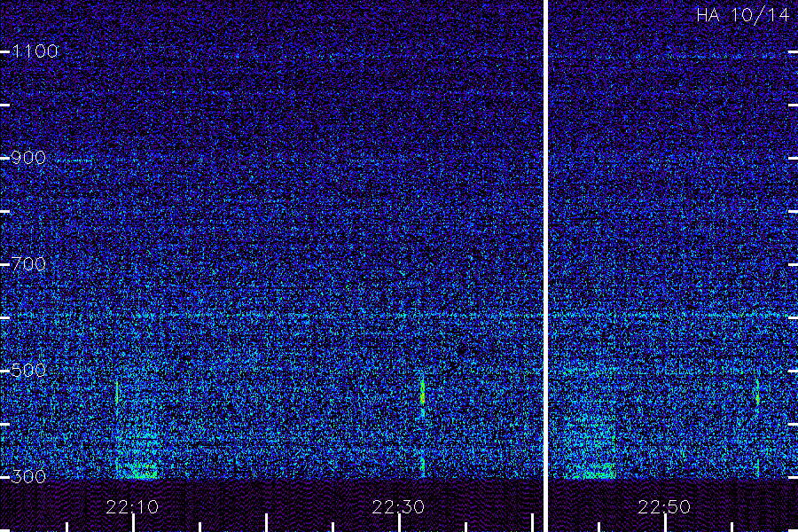
Task: Click the tall tick mark below 22:10
Action: click(x=133, y=523)
